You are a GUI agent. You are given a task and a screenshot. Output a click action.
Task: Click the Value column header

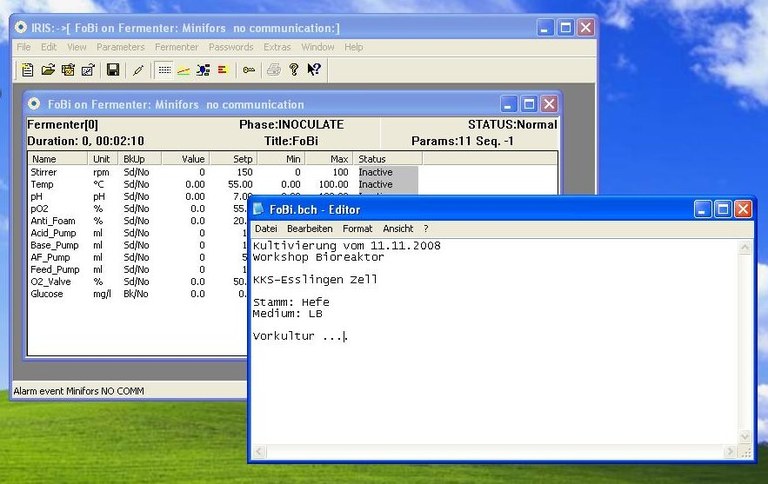click(x=186, y=159)
